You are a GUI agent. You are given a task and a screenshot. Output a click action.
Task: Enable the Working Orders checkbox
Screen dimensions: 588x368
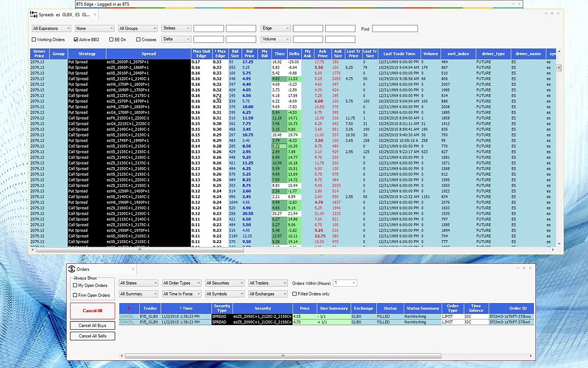tap(34, 39)
